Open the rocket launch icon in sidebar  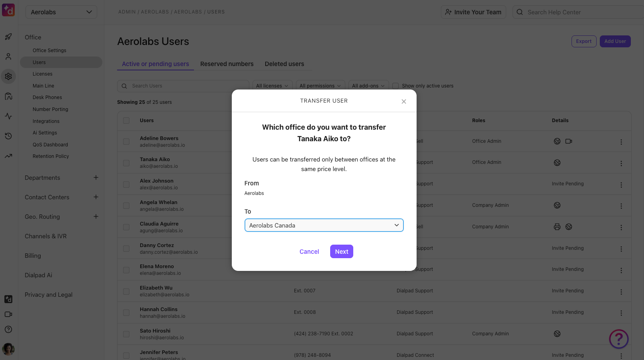click(x=8, y=37)
